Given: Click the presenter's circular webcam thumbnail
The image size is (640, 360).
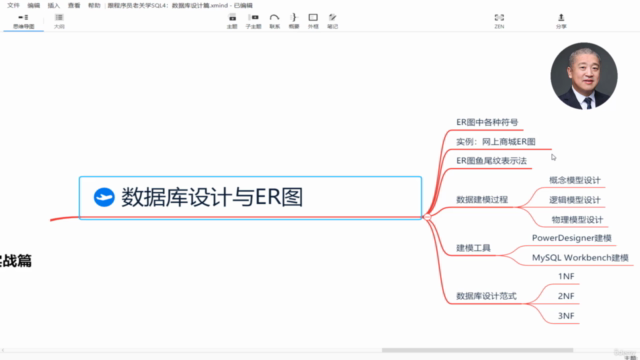Looking at the screenshot, I should pyautogui.click(x=584, y=76).
